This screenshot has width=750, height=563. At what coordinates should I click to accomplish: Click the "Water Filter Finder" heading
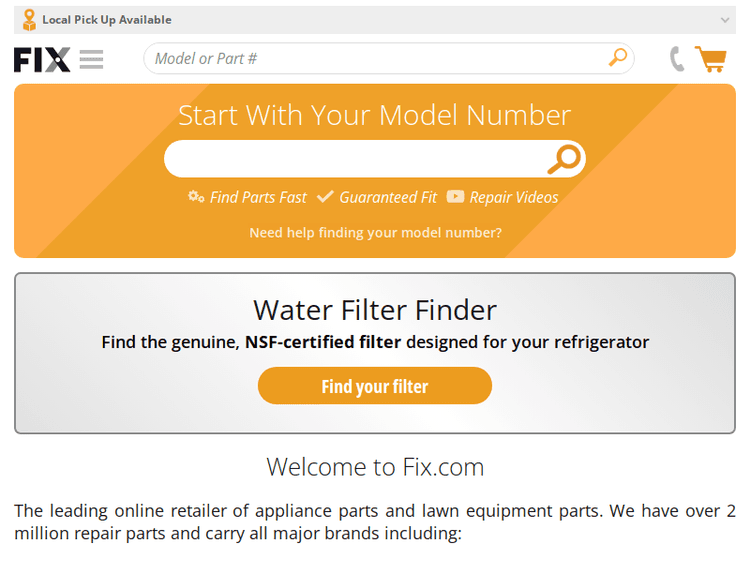pos(375,309)
